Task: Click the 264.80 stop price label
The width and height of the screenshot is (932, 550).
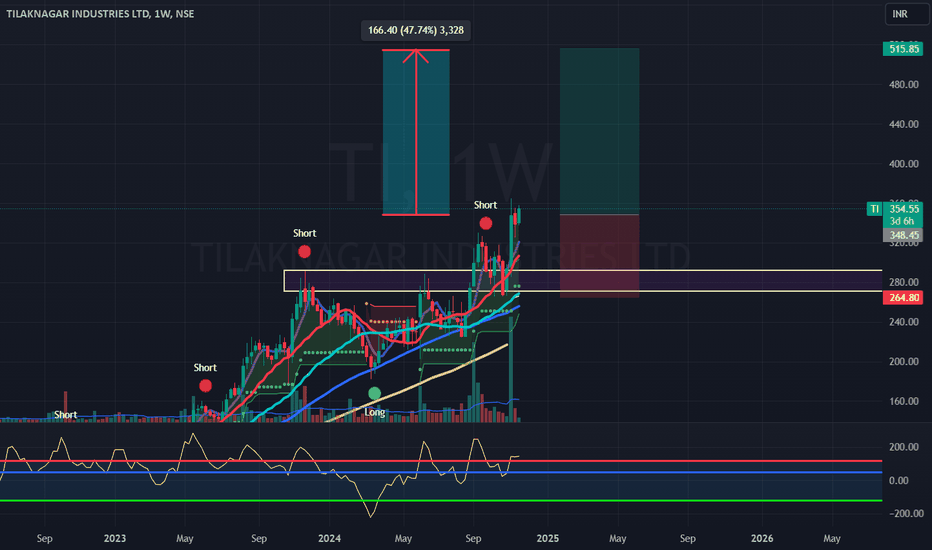Action: pyautogui.click(x=903, y=297)
